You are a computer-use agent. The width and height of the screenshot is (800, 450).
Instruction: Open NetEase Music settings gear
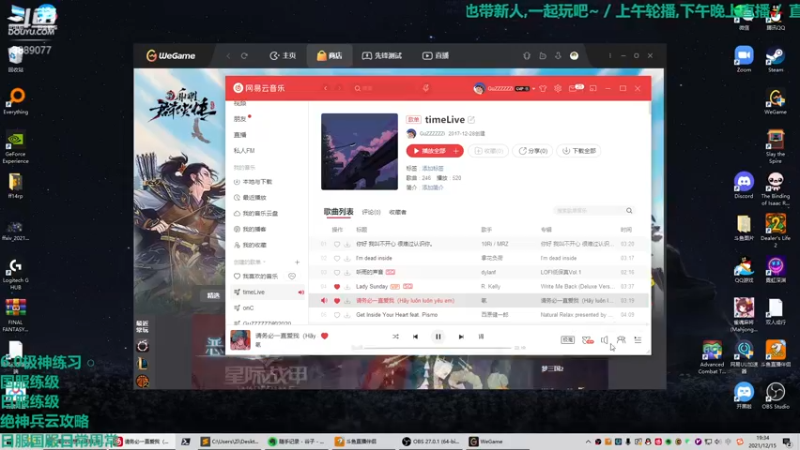pos(558,89)
